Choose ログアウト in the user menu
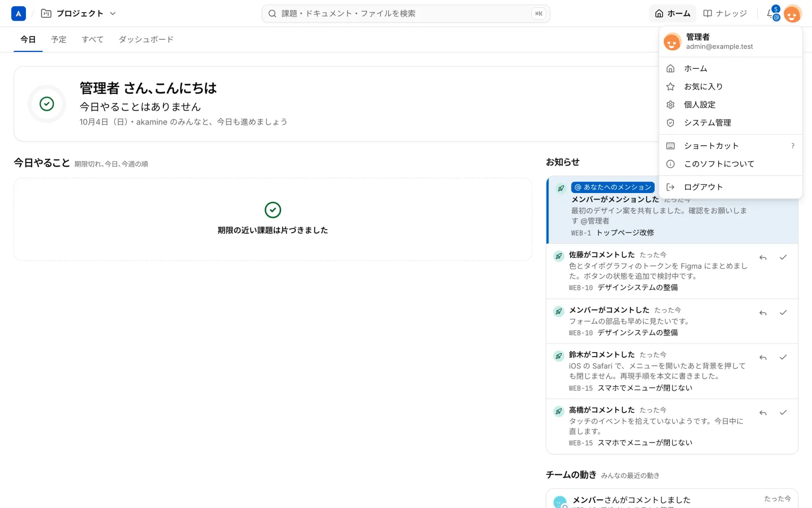The height and width of the screenshot is (508, 812). pos(730,187)
